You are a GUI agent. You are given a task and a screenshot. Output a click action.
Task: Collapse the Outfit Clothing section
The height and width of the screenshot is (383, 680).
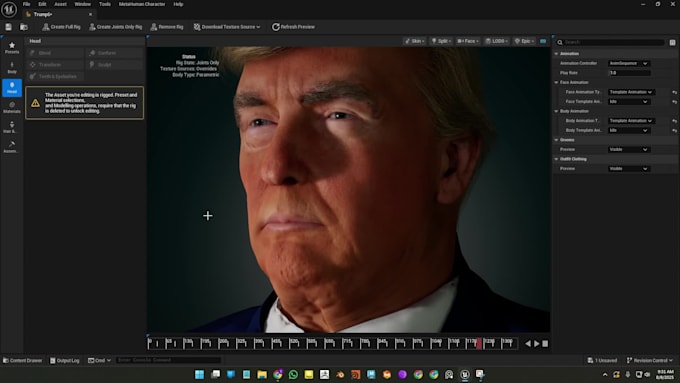[556, 159]
